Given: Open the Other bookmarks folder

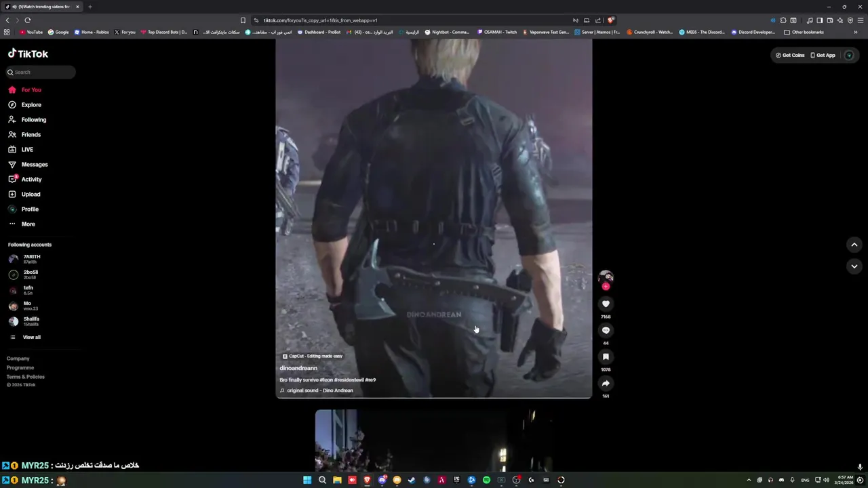Looking at the screenshot, I should click(x=804, y=32).
